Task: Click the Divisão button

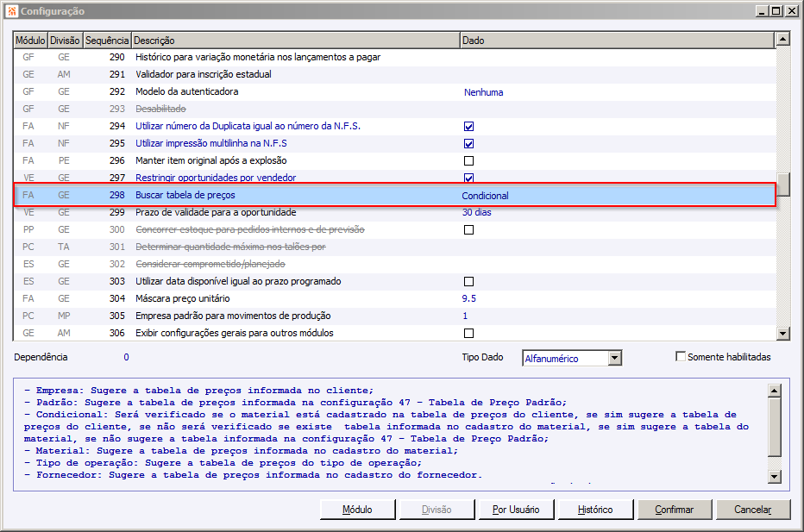Action: pyautogui.click(x=437, y=510)
